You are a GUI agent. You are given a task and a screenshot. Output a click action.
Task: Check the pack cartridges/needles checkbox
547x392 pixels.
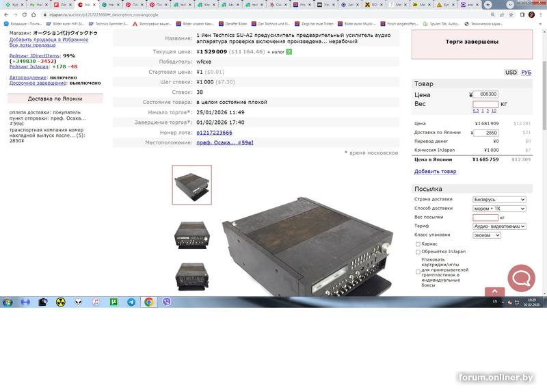coord(418,272)
